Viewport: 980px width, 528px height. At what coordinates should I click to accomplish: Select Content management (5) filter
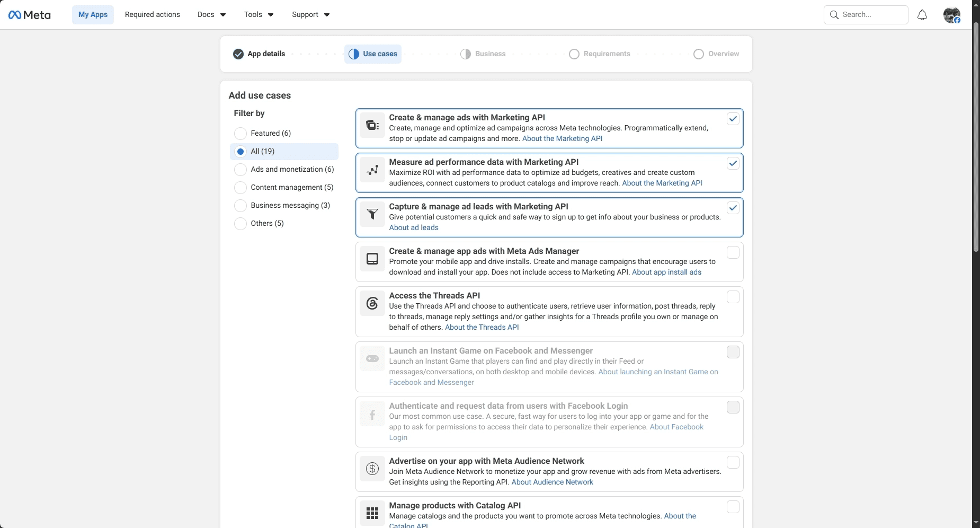(284, 187)
